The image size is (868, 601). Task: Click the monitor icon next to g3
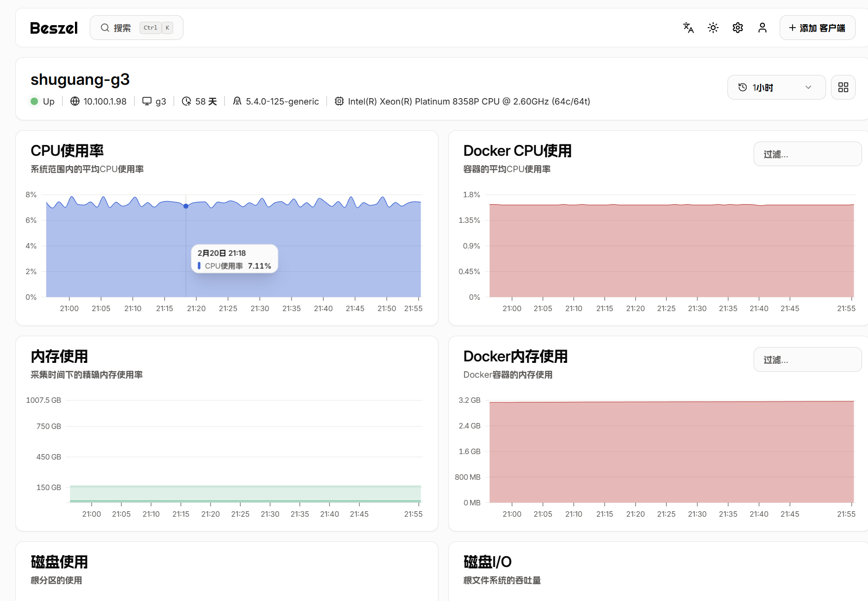point(147,101)
